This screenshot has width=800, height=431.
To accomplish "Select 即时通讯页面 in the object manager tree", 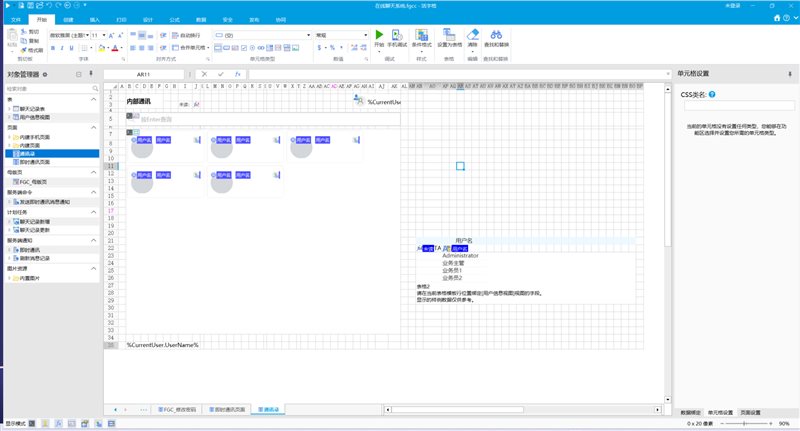I will coord(35,162).
